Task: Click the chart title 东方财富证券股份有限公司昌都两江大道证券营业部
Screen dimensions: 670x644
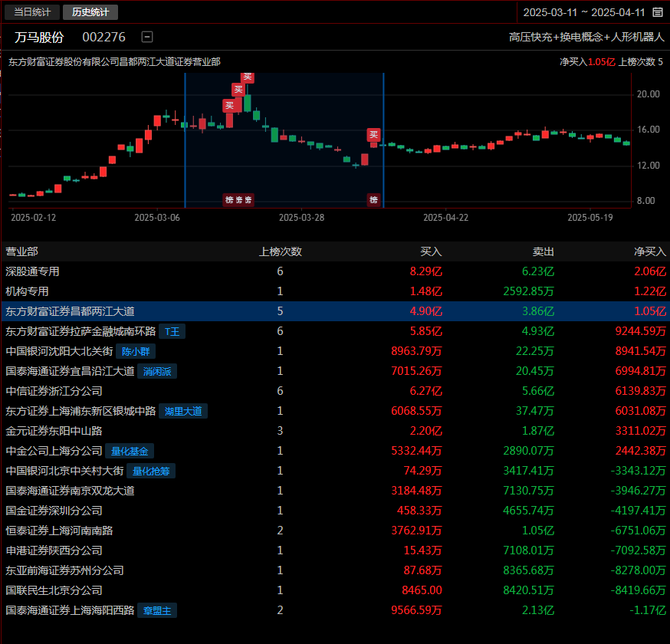Action: point(114,62)
